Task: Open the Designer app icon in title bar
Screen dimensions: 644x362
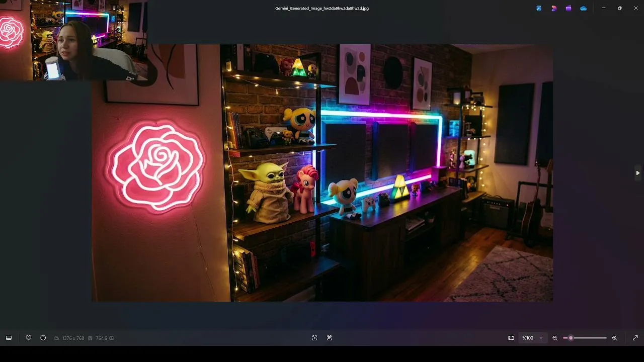Action: point(554,8)
